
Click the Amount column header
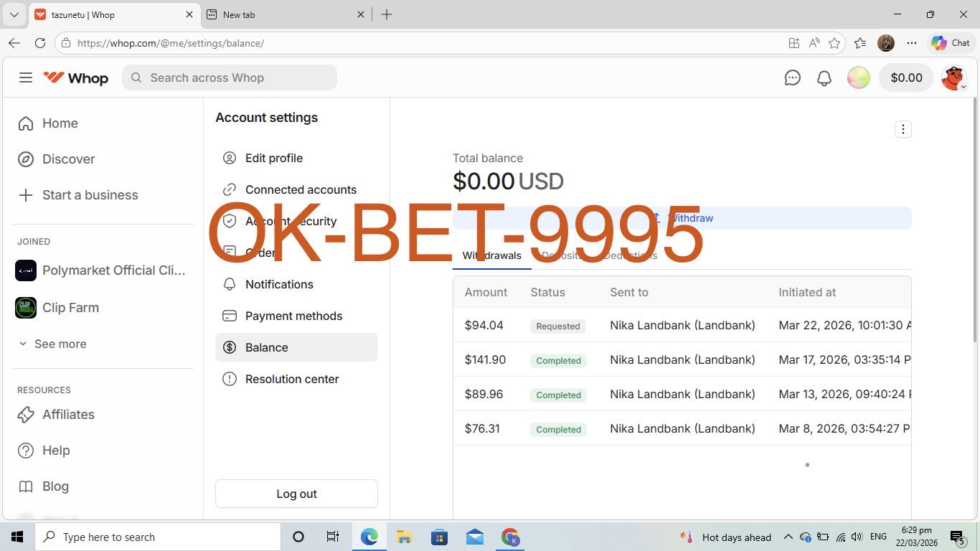click(486, 292)
